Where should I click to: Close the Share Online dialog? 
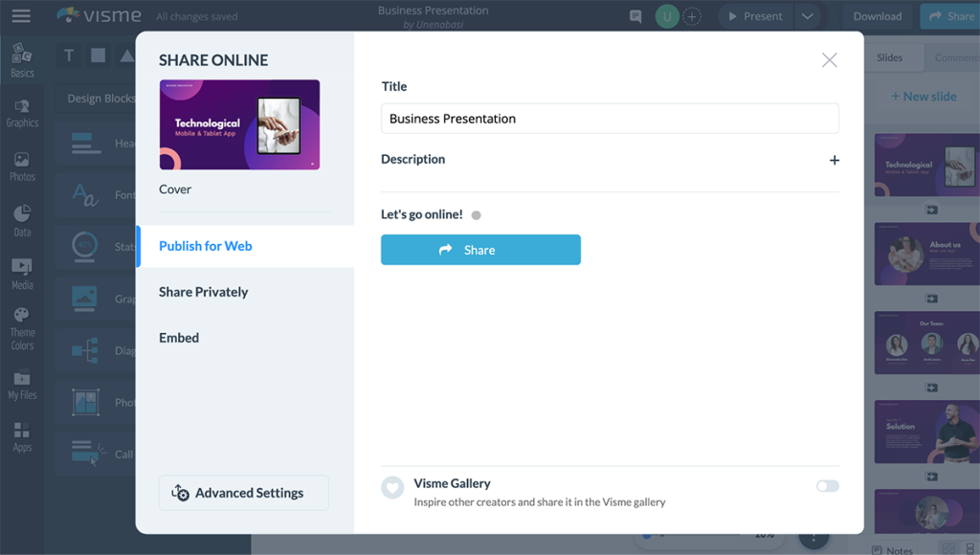[x=829, y=60]
